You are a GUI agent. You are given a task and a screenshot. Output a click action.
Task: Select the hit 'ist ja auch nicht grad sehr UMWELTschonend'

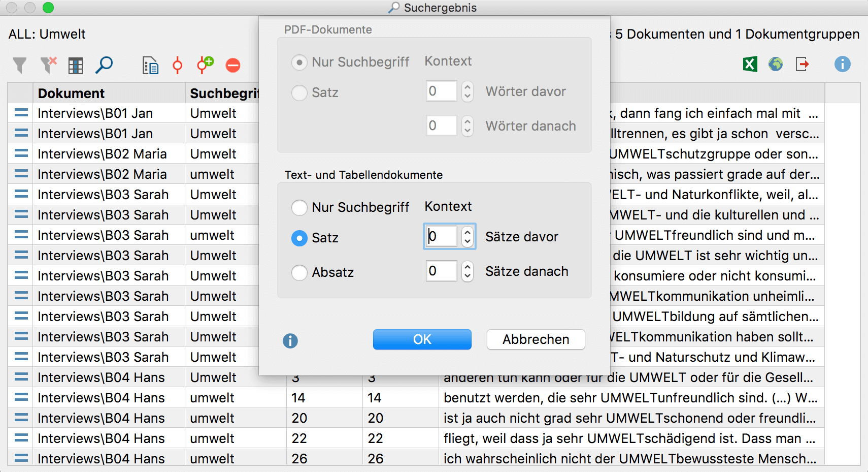tap(630, 418)
